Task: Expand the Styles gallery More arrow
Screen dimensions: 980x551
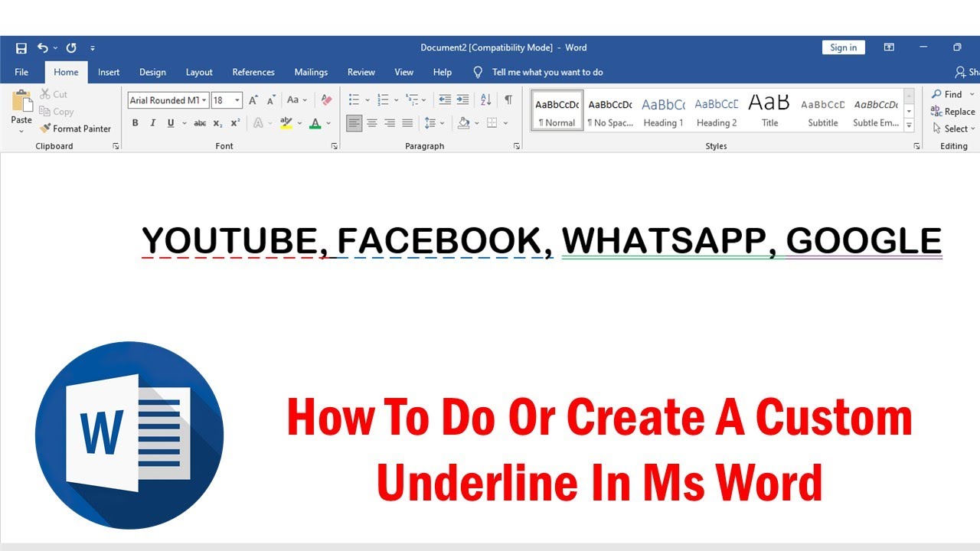Action: (910, 125)
